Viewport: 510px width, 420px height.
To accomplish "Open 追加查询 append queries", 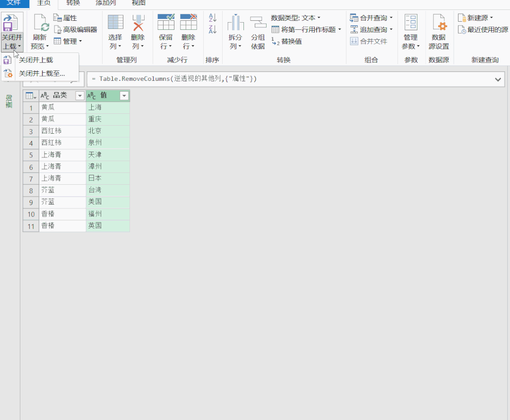I will click(x=372, y=30).
